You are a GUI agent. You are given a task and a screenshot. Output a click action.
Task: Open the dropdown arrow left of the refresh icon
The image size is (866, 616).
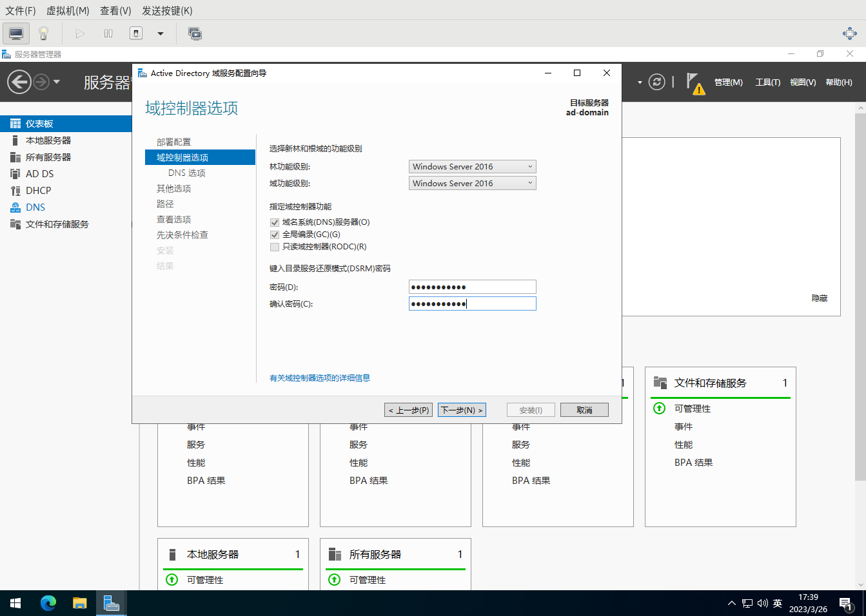(x=640, y=82)
